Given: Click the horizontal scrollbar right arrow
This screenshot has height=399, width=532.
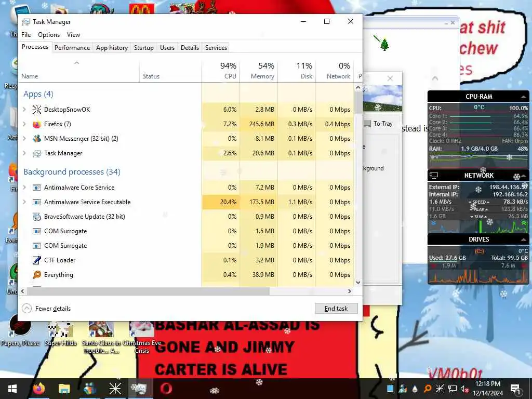Looking at the screenshot, I should pyautogui.click(x=350, y=291).
